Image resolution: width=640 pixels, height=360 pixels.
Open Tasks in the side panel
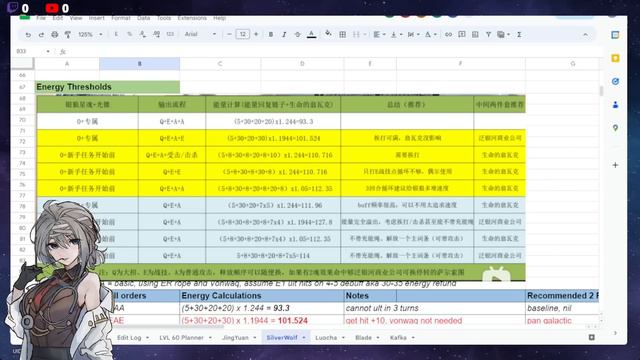(615, 82)
